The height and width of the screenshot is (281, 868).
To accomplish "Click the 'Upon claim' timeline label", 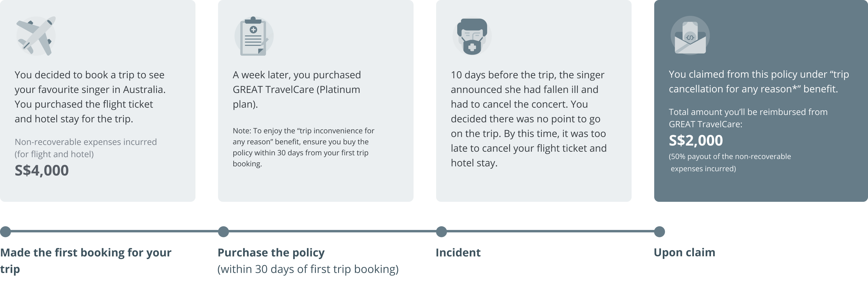I will tap(684, 253).
